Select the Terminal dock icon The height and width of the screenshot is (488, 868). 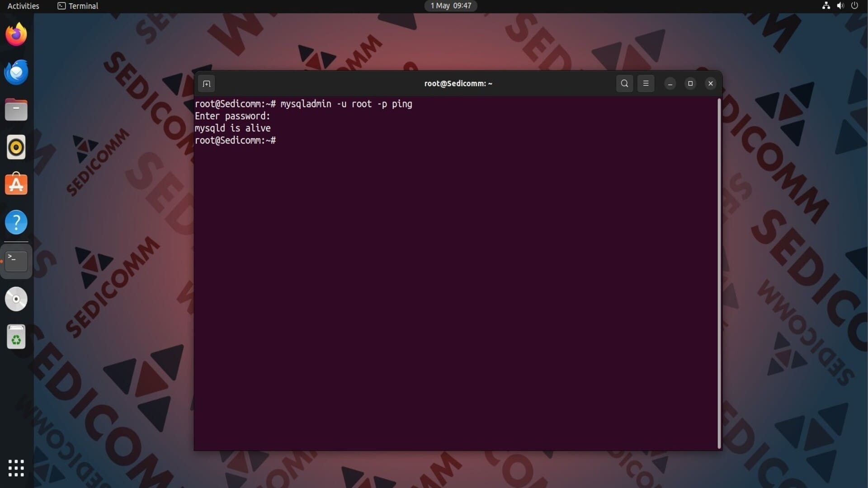(x=16, y=261)
